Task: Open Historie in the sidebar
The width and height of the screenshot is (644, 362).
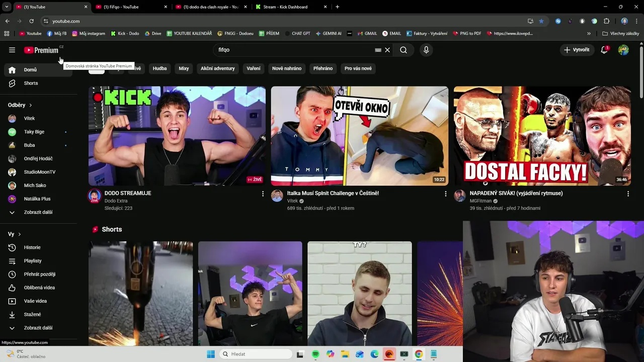Action: click(38, 247)
